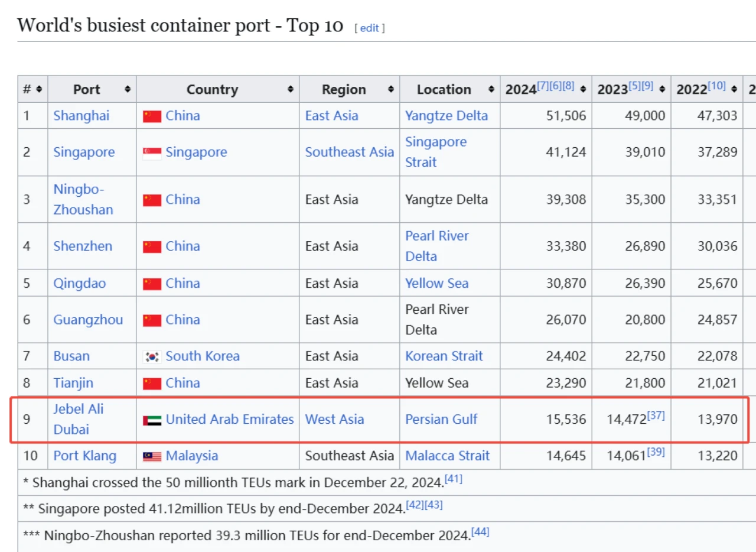Follow the Persian Gulf location link
This screenshot has height=552, width=756.
click(441, 420)
